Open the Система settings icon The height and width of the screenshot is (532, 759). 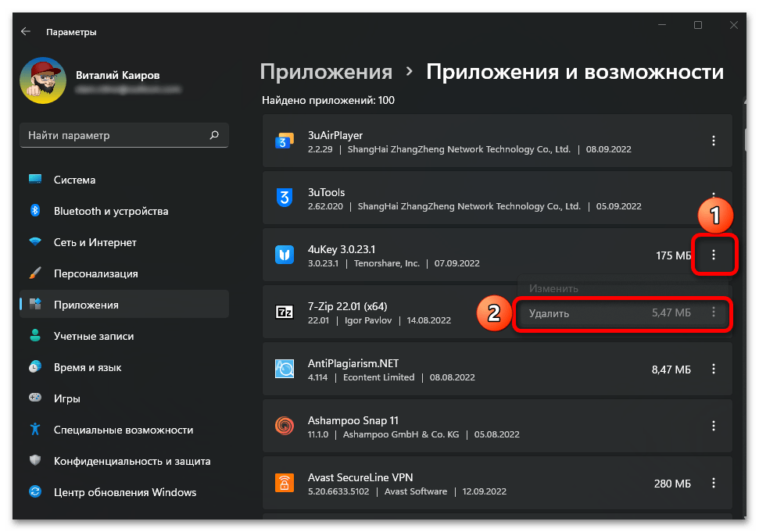pyautogui.click(x=35, y=180)
